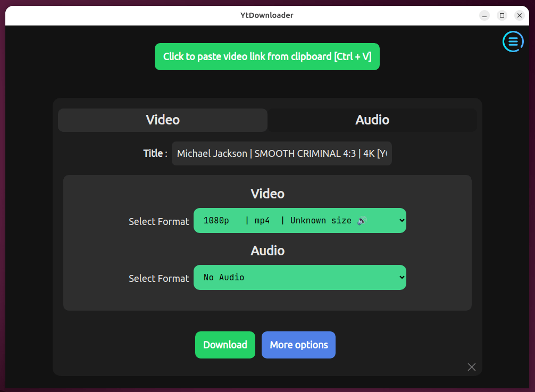This screenshot has height=392, width=535.
Task: Switch to the Audio tab
Action: 372,120
